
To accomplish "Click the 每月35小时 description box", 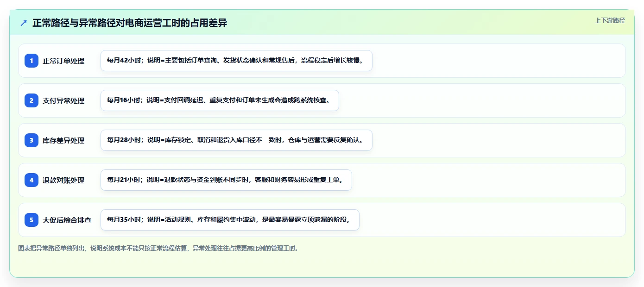I will click(x=230, y=220).
